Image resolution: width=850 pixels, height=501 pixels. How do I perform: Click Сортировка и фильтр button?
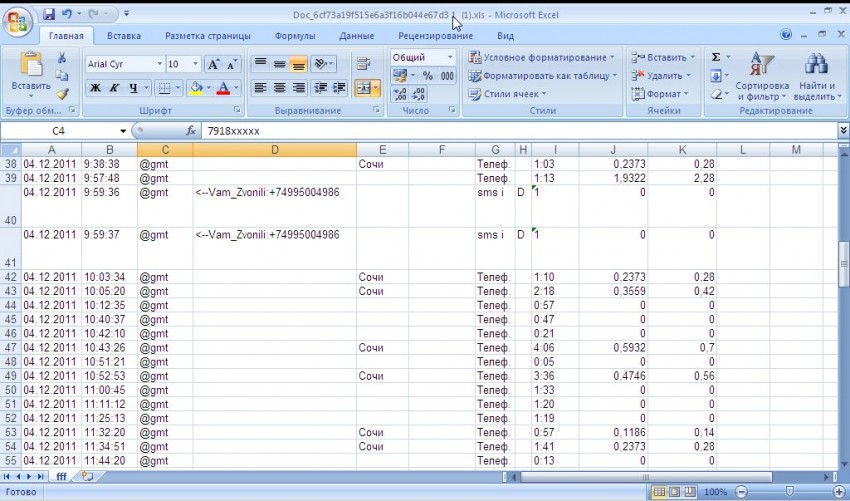pos(762,76)
